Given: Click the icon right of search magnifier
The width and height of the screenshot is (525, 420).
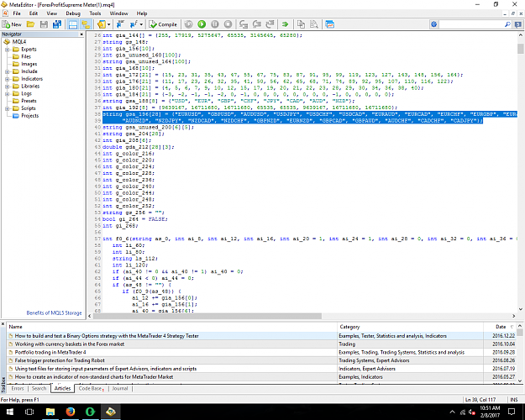Looking at the screenshot, I should (518, 24).
